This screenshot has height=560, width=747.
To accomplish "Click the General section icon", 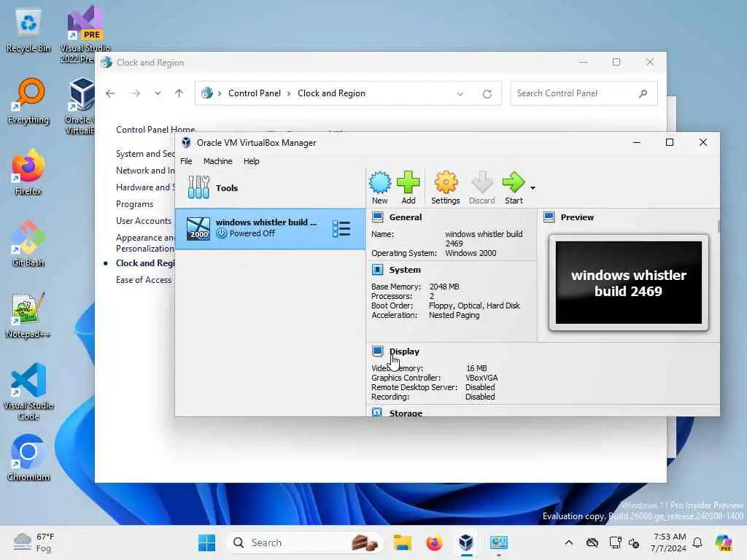I will click(x=377, y=217).
